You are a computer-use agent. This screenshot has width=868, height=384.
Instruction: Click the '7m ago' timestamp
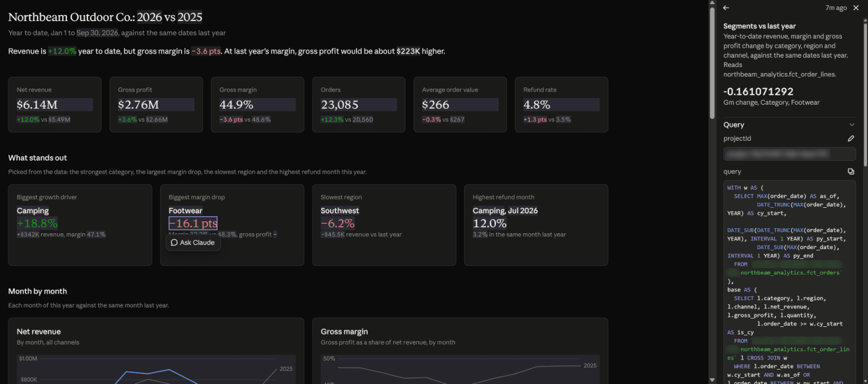click(x=836, y=8)
